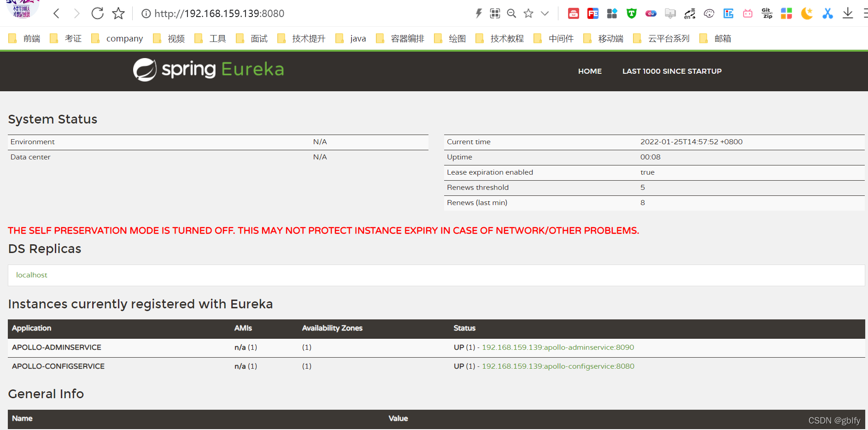
Task: Open the 工具 bookmark folder
Action: pos(211,39)
